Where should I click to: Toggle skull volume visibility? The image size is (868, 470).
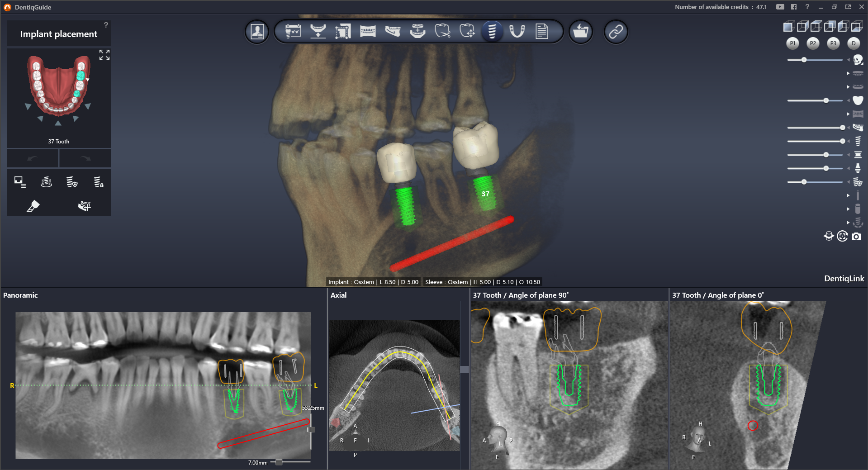click(858, 60)
